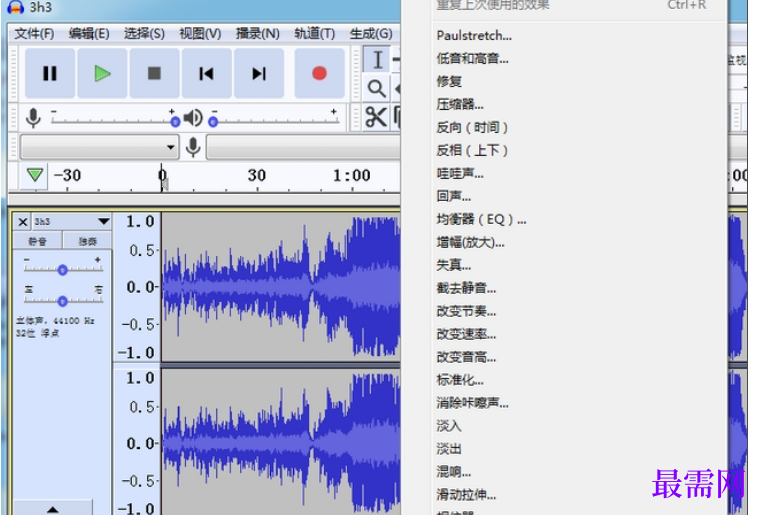
Task: Open the audio host combo box
Action: tap(98, 148)
